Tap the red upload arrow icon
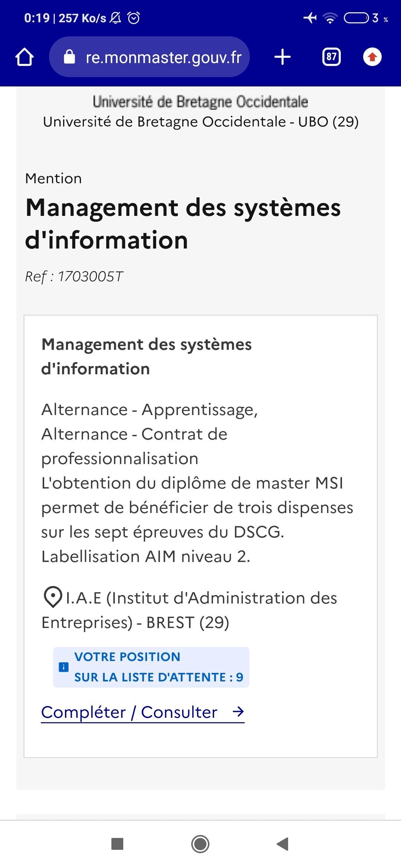The height and width of the screenshot is (868, 401). 372,57
